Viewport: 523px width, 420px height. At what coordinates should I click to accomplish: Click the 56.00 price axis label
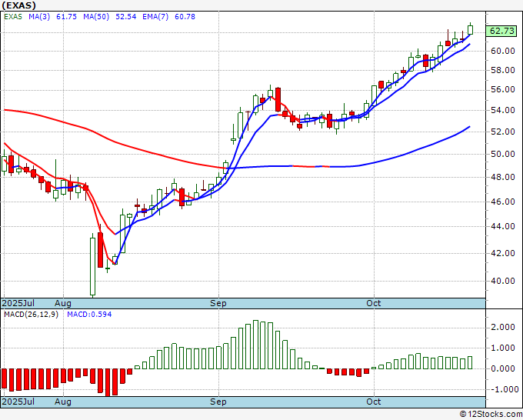point(503,90)
